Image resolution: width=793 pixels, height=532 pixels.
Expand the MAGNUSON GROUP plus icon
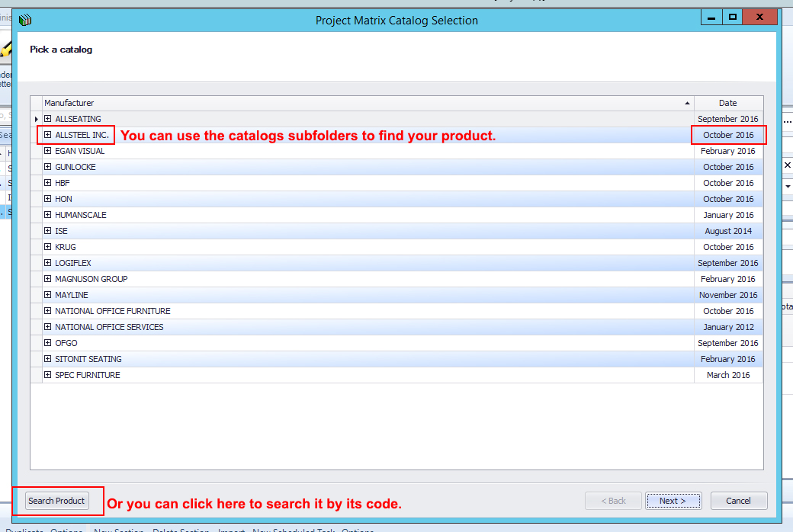tap(47, 279)
